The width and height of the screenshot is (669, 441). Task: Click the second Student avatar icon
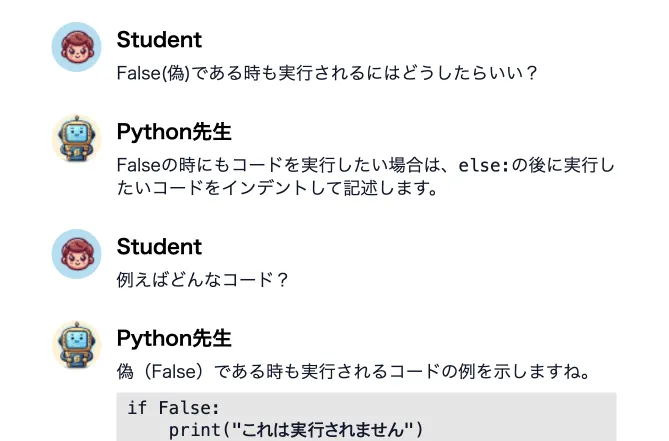pos(77,254)
